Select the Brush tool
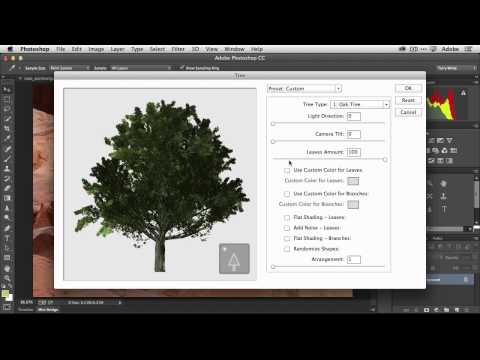This screenshot has width=480, height=360. pos(7,159)
